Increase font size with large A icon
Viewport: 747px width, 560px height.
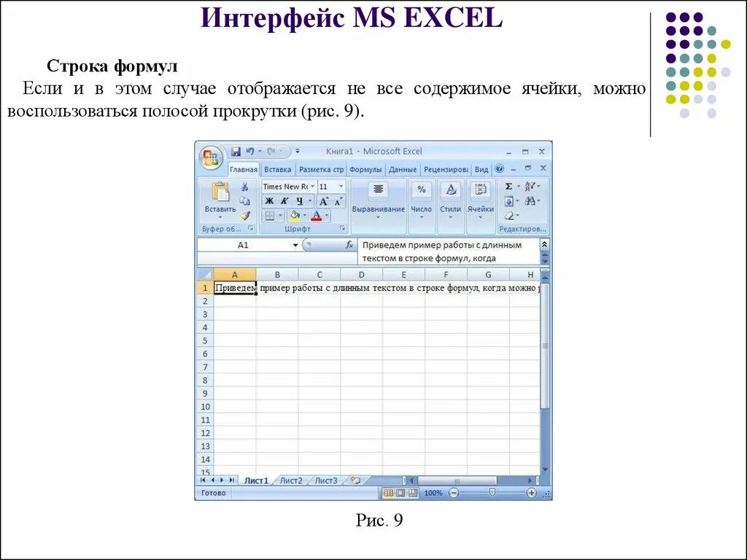click(323, 201)
